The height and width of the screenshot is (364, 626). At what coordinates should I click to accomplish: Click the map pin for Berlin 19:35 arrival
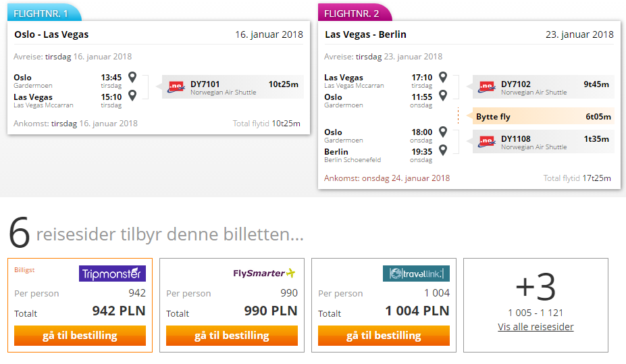443,150
